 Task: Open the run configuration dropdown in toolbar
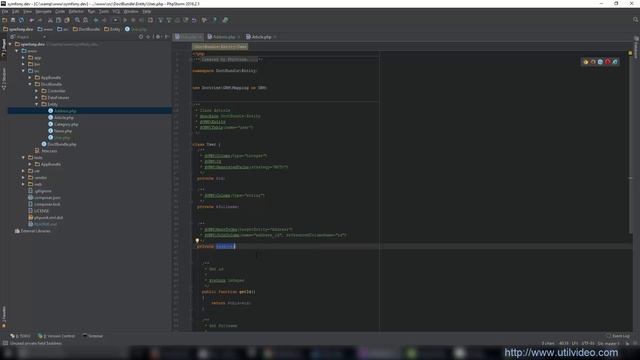pos(115,20)
